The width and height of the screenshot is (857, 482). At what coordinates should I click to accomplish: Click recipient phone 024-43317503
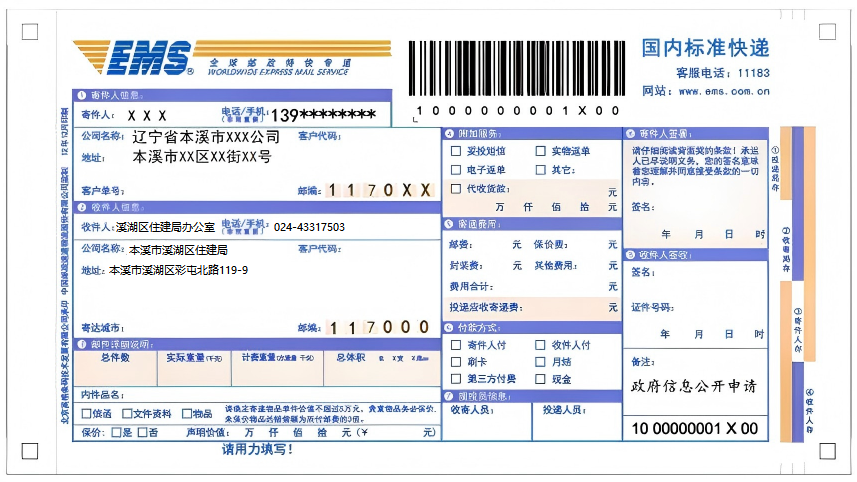pyautogui.click(x=309, y=227)
